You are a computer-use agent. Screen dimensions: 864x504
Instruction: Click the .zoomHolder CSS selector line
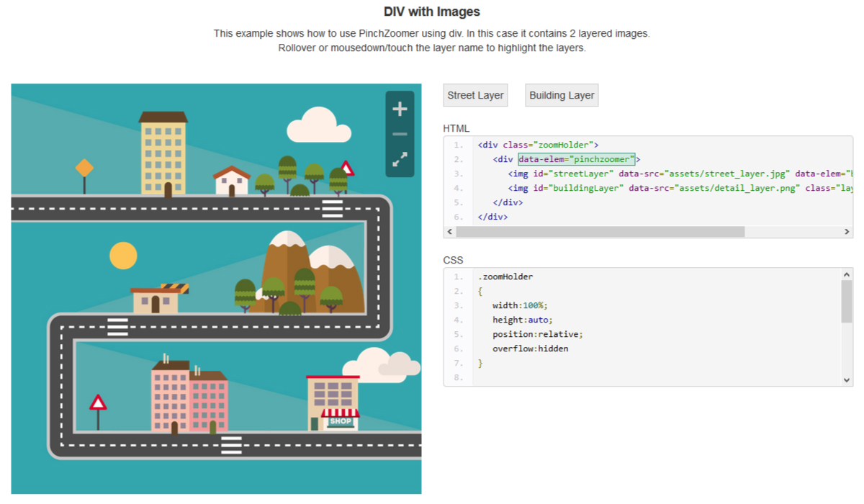505,276
